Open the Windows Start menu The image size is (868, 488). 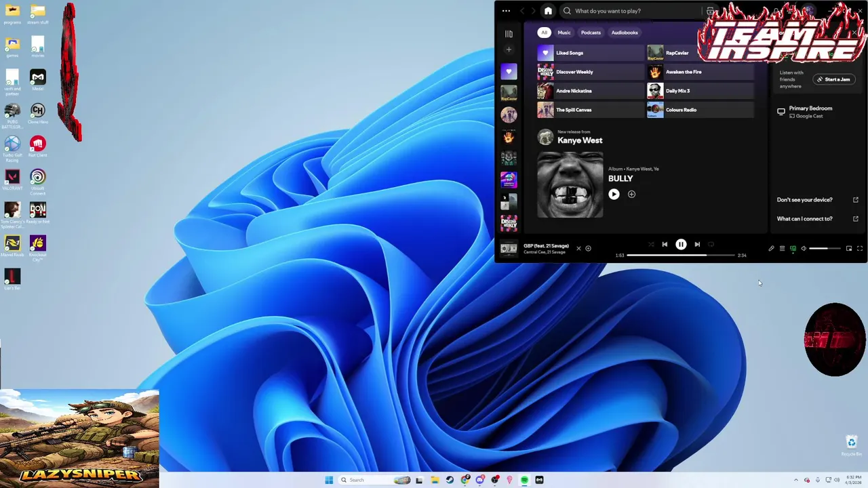tap(329, 480)
